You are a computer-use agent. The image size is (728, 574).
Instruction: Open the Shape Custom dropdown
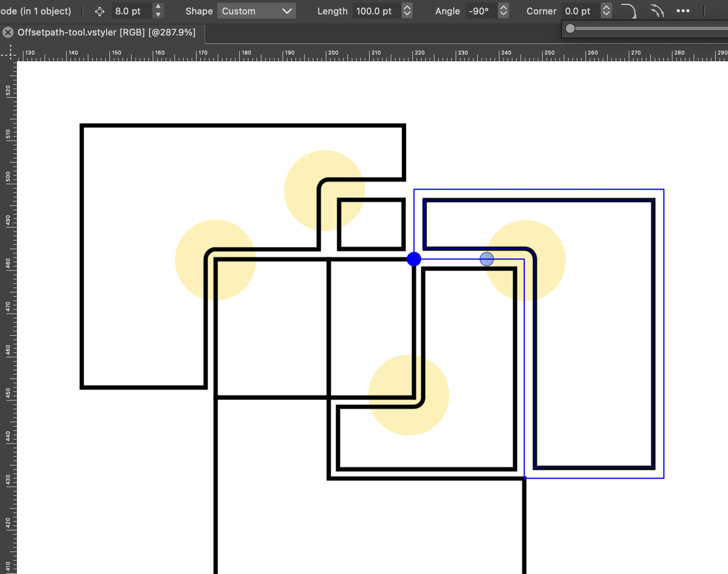point(256,11)
